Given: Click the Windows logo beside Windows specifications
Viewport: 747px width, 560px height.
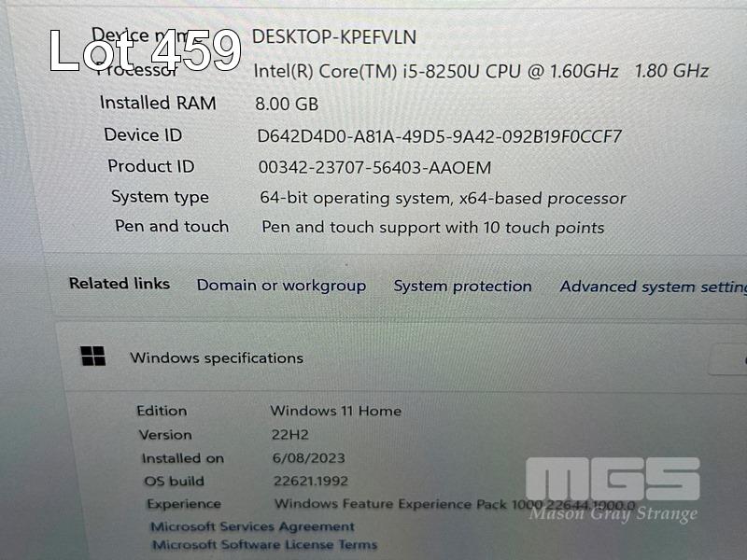Looking at the screenshot, I should (93, 357).
